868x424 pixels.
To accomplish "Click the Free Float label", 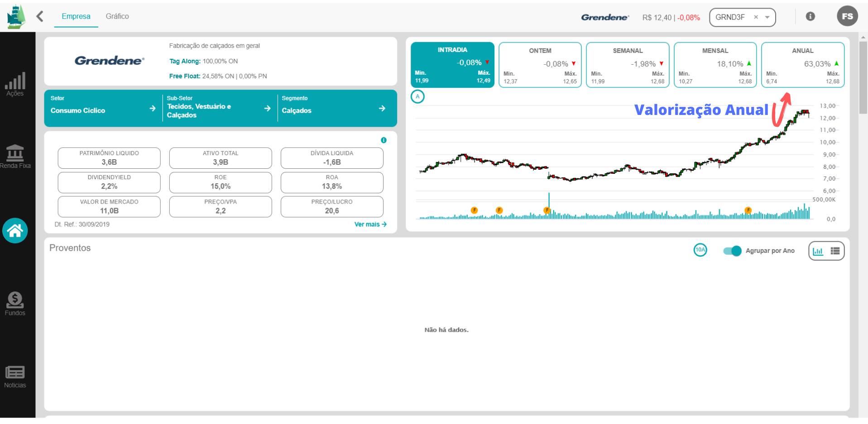I will click(185, 76).
